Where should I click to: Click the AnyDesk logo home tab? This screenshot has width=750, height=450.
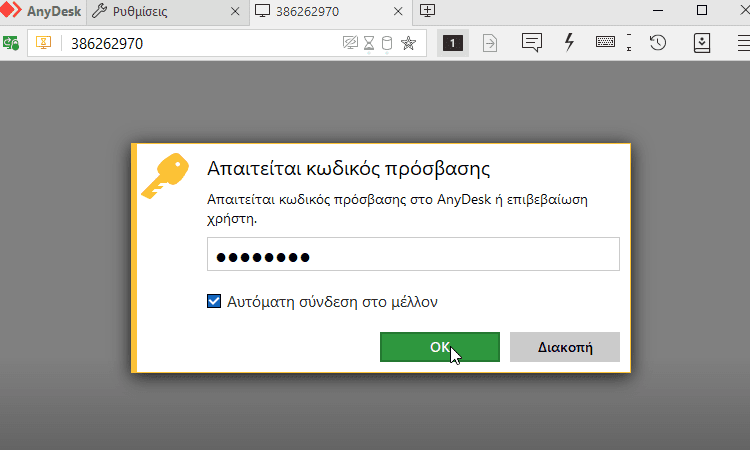[42, 11]
